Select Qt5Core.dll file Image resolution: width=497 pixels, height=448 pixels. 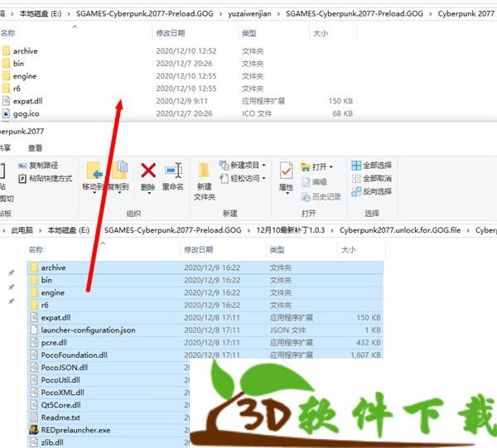[60, 405]
